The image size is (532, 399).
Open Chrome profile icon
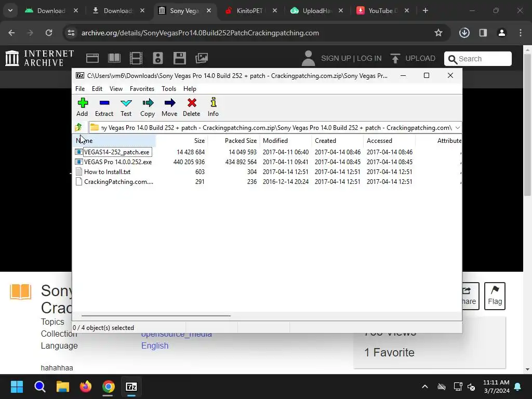click(x=502, y=33)
